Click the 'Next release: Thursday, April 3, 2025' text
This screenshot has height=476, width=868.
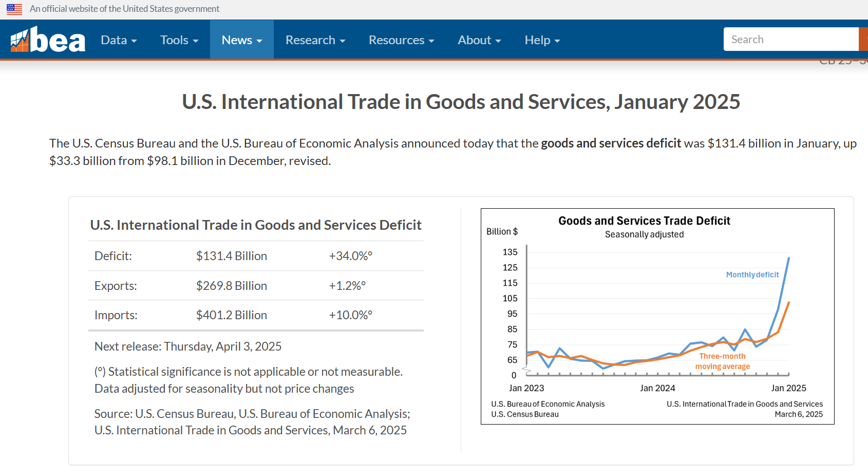click(x=188, y=346)
